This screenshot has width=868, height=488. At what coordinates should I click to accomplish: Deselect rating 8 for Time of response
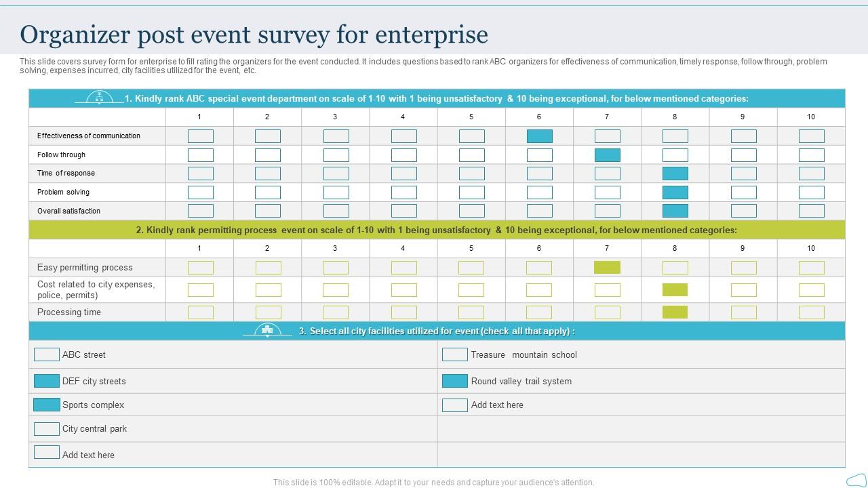pyautogui.click(x=675, y=173)
